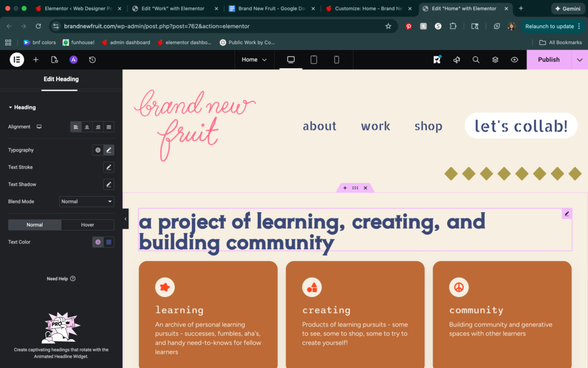Collapse the Heading section
588x368 pixels.
pyautogui.click(x=10, y=108)
